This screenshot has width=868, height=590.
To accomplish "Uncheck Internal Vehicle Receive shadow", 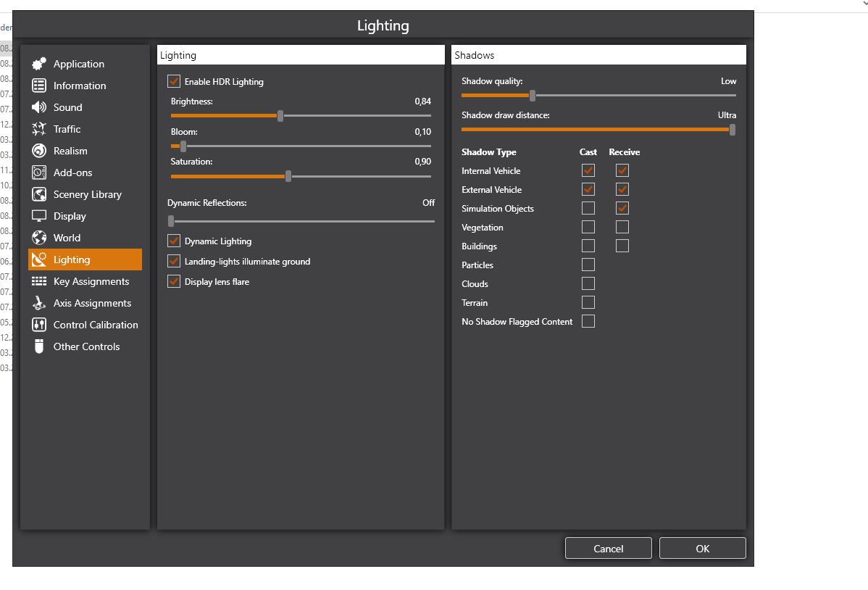I will click(622, 170).
